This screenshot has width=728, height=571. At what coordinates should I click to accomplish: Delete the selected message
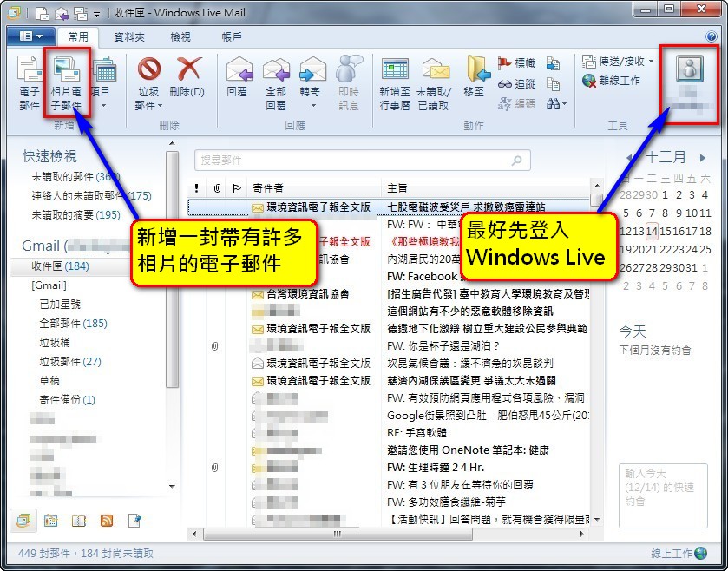point(187,78)
